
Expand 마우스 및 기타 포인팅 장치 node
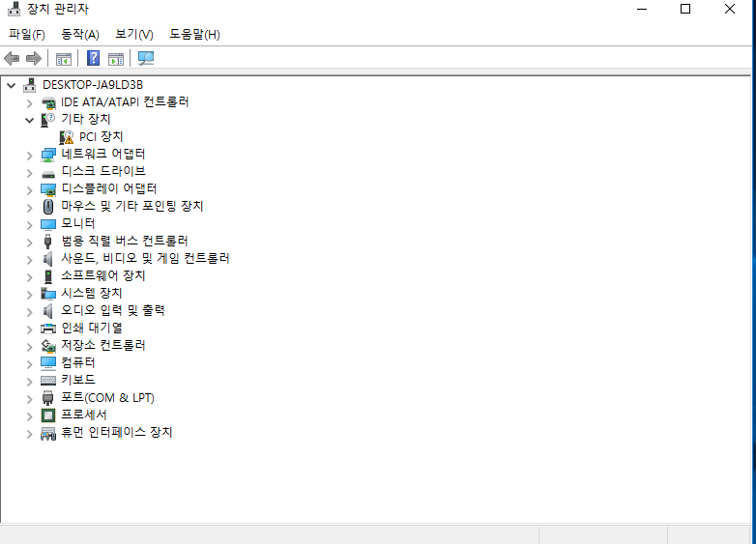[29, 207]
